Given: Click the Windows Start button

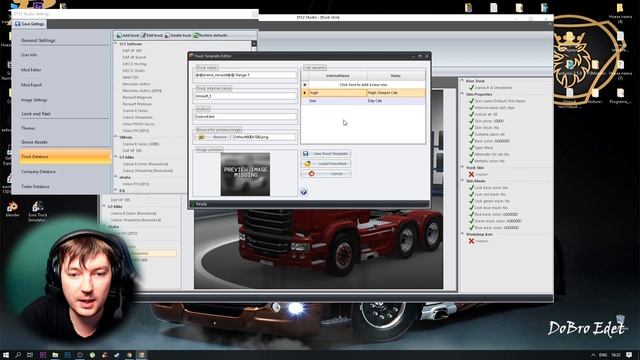Looking at the screenshot, I should click(6, 355).
